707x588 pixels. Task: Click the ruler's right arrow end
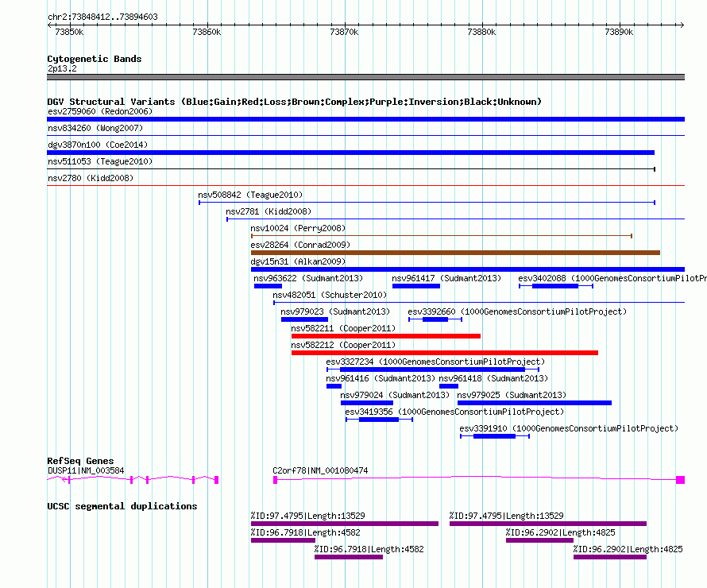point(682,25)
